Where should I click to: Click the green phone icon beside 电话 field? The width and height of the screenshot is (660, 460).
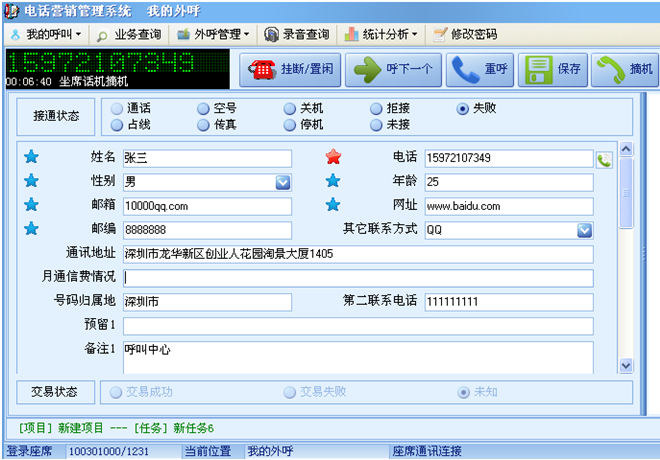point(604,159)
